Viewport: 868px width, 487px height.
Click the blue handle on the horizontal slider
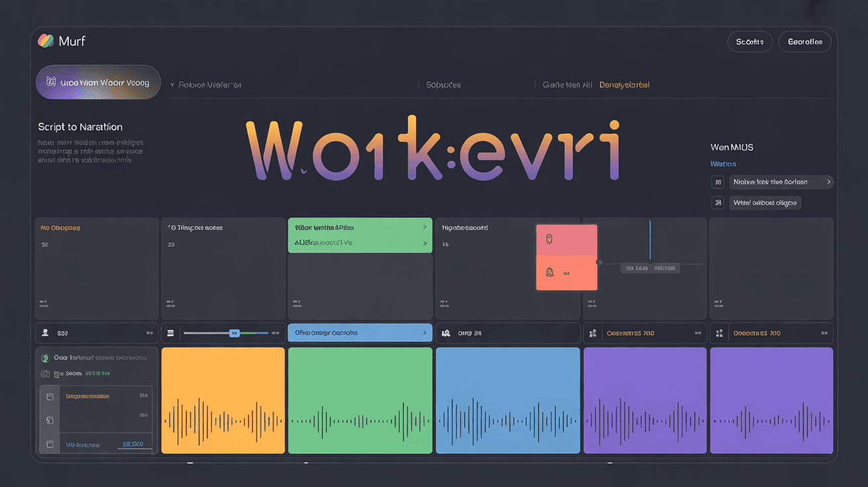point(234,333)
